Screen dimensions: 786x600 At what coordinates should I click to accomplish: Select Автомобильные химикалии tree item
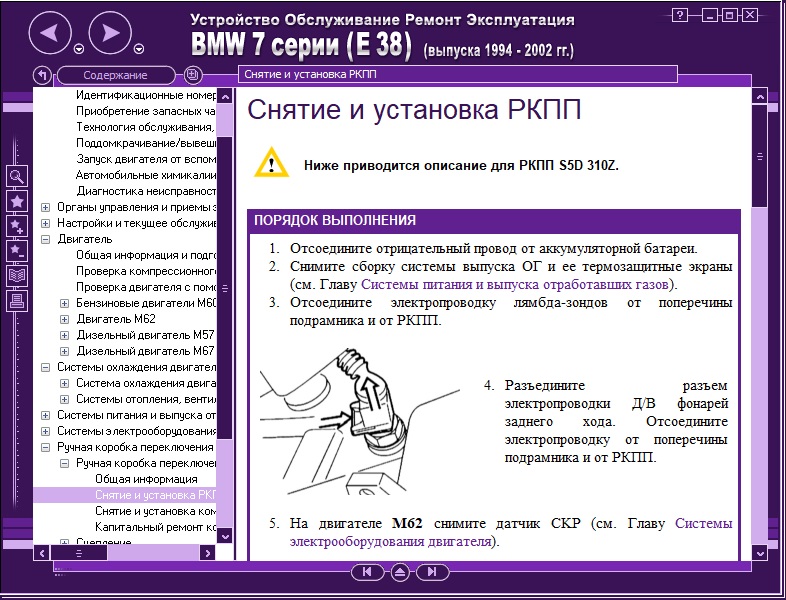tap(146, 175)
